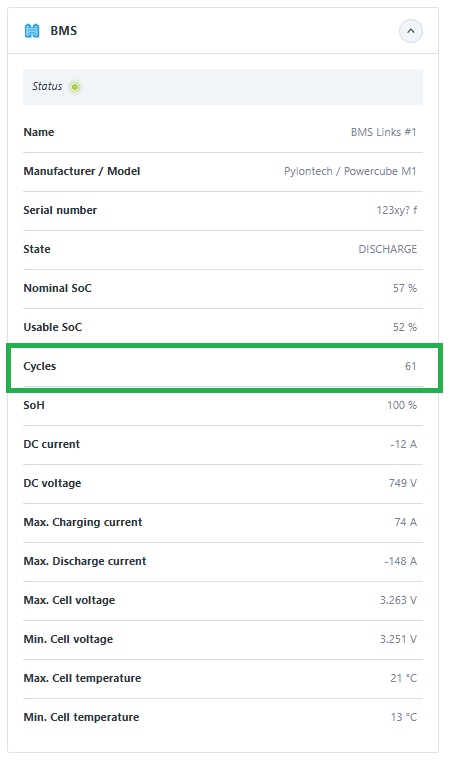Click the highlighted Cycles row label

(x=39, y=366)
